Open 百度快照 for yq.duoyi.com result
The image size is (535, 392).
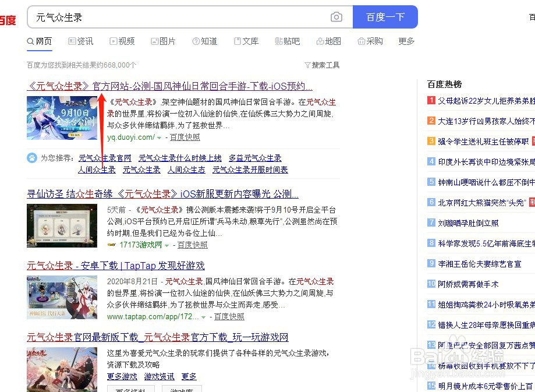pos(185,137)
